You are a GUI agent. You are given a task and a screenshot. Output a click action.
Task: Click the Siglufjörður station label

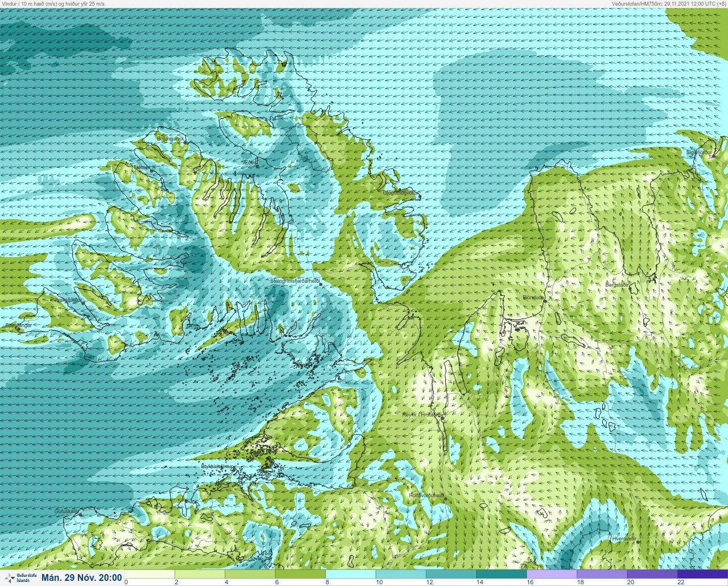point(699,152)
